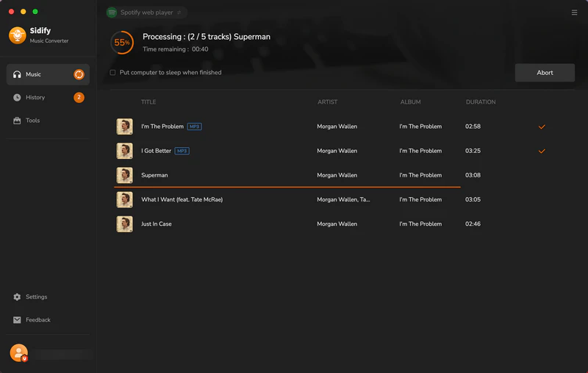This screenshot has width=588, height=373.
Task: Click album thumbnail for I Got Better
Action: coord(124,151)
